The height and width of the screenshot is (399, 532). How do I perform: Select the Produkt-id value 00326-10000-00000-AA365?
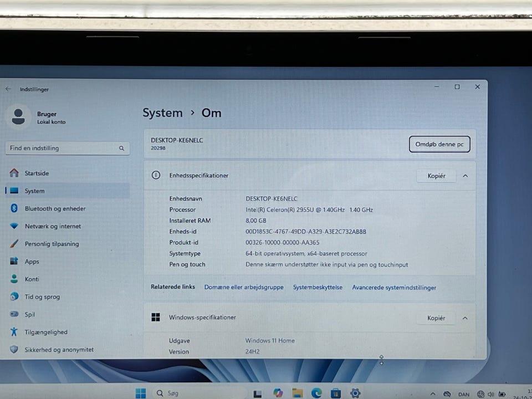[x=282, y=242]
